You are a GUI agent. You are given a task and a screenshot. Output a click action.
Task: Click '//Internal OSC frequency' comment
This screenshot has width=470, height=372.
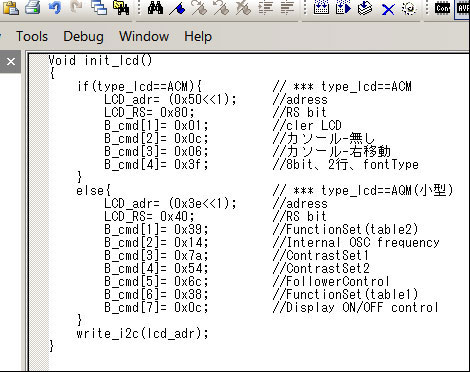356,243
